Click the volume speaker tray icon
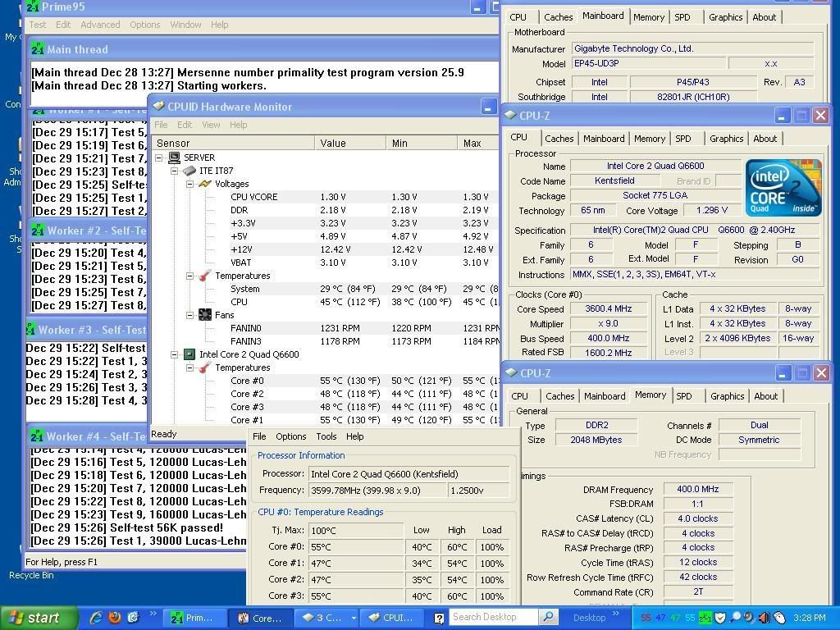The height and width of the screenshot is (630, 840). point(764,618)
